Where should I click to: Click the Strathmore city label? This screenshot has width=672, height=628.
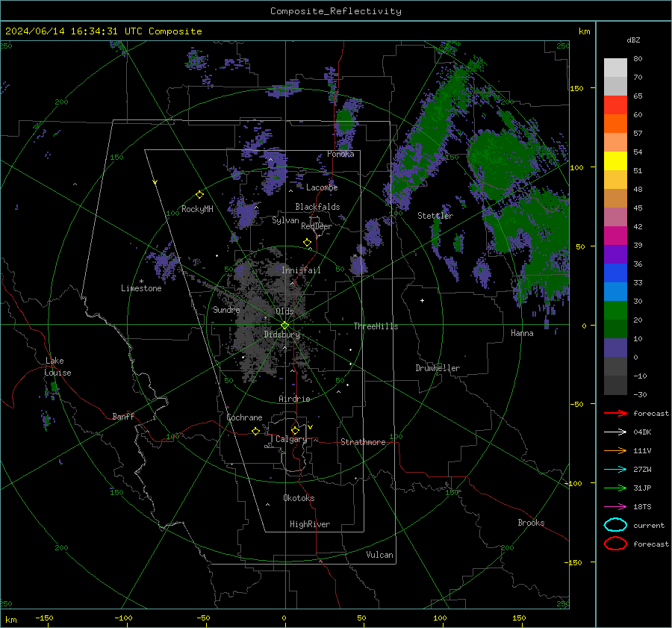coord(363,442)
